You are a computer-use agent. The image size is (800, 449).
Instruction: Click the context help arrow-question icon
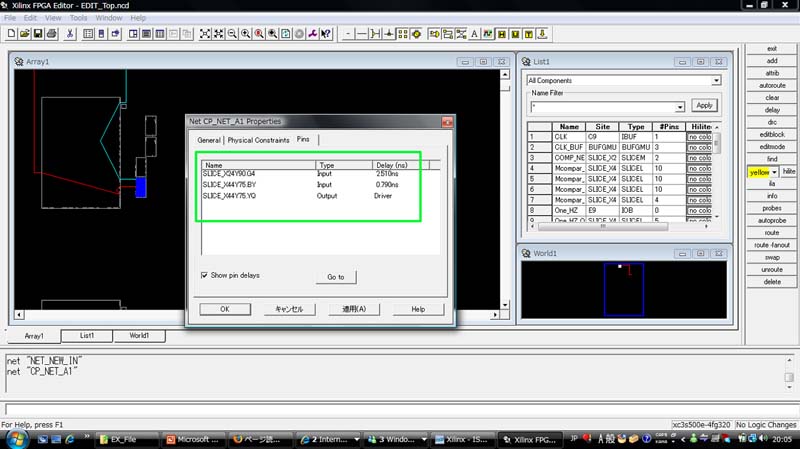click(326, 34)
